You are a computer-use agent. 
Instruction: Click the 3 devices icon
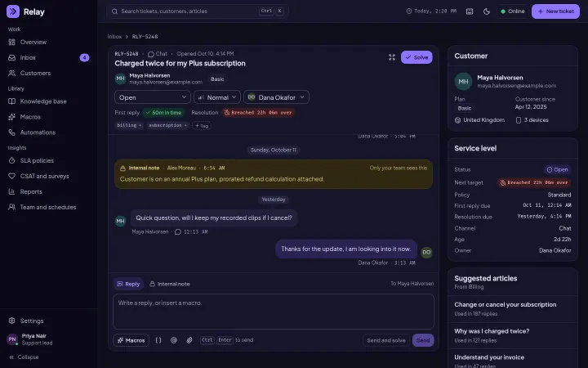coord(519,120)
